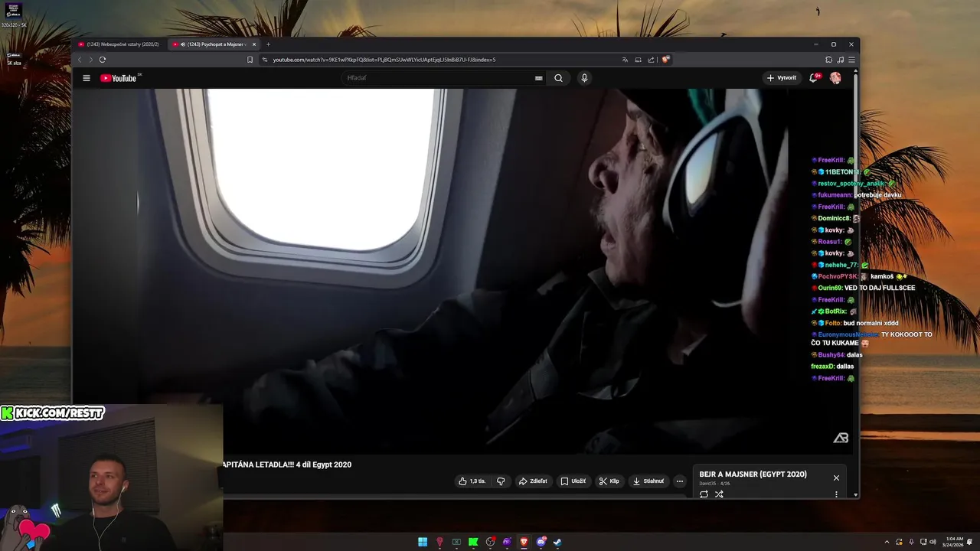Dislike the video with thumbs down
The height and width of the screenshot is (551, 980).
(501, 481)
